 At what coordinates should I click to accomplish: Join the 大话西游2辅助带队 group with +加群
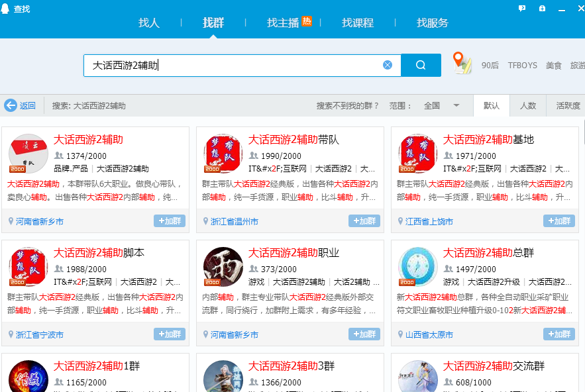click(364, 221)
